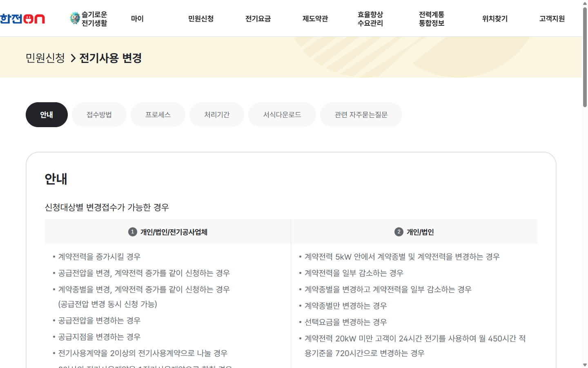This screenshot has width=588, height=368.
Task: Click the scrollbar down arrow
Action: tap(585, 365)
